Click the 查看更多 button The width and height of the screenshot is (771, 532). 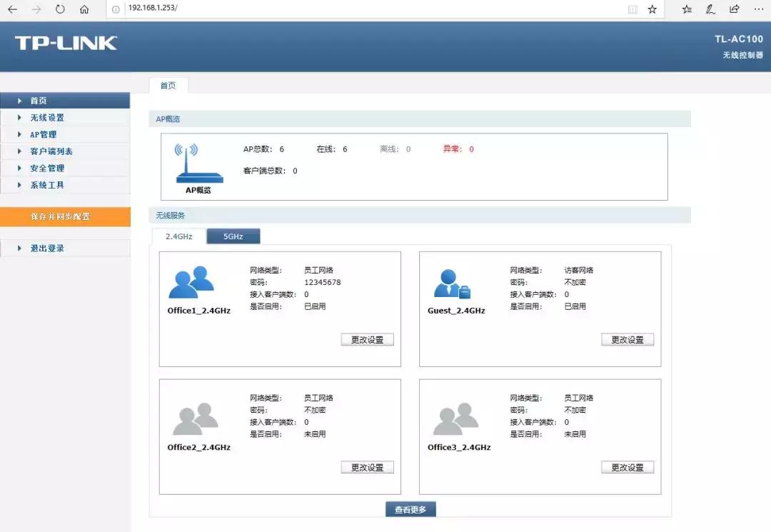point(410,510)
